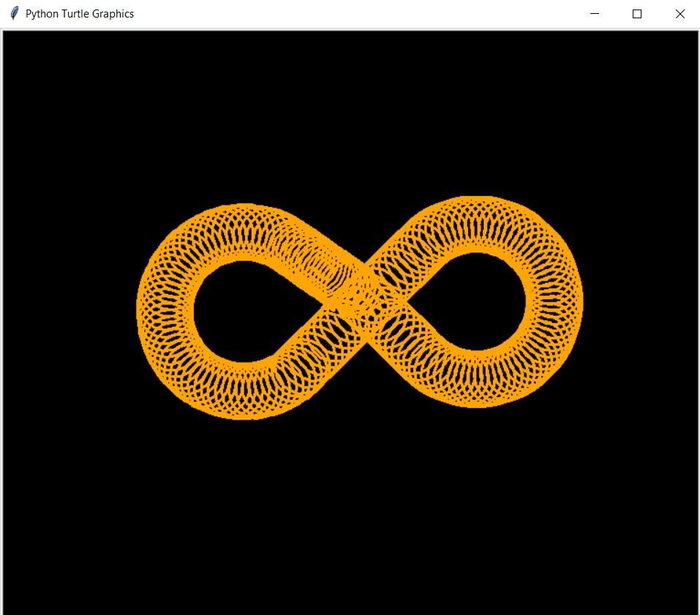
Task: Click the empty black canvas above the infinity drawing
Action: (350, 112)
